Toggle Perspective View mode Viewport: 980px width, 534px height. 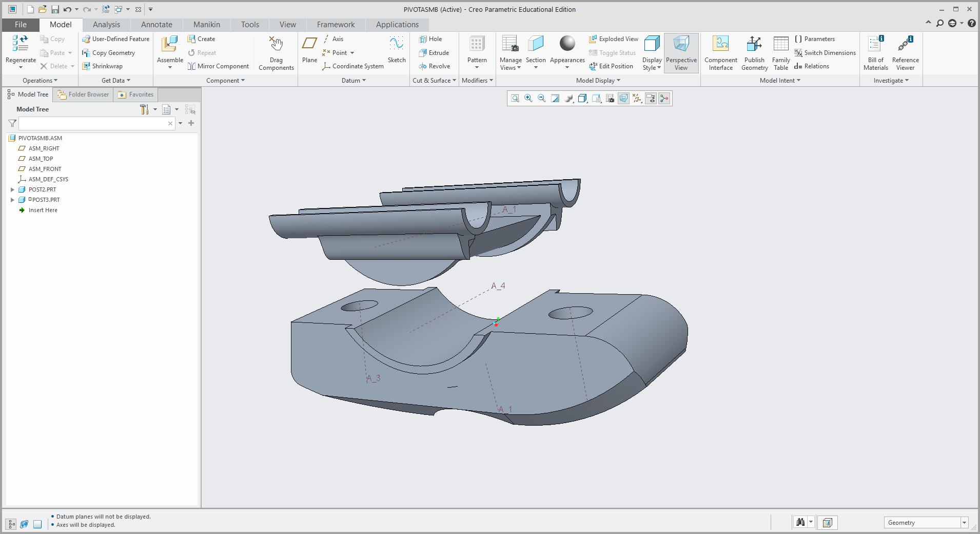[x=681, y=52]
